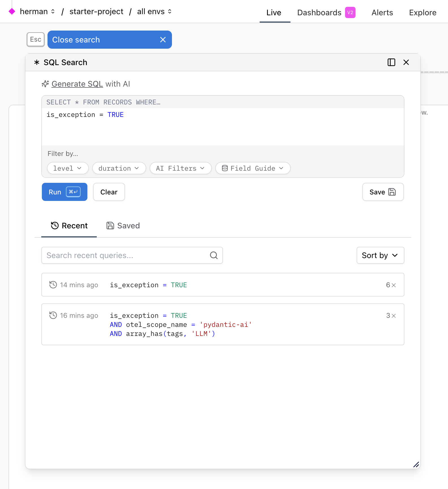Remove the 14 mins ago recent query

pos(394,285)
